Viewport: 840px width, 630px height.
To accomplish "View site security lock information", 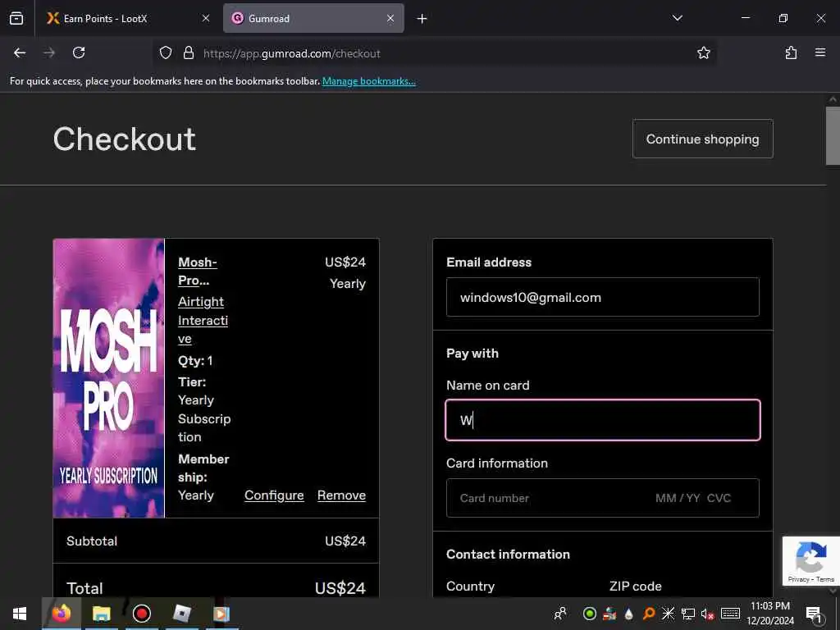I will (188, 52).
